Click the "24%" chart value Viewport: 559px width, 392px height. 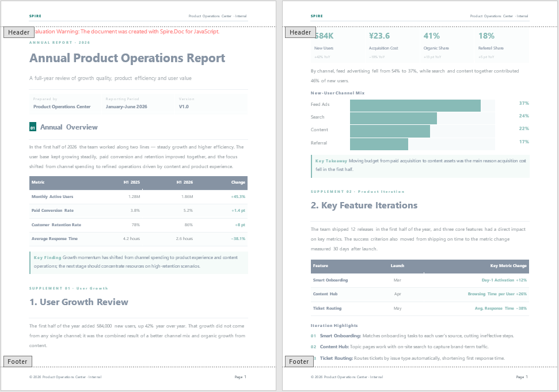tap(524, 116)
